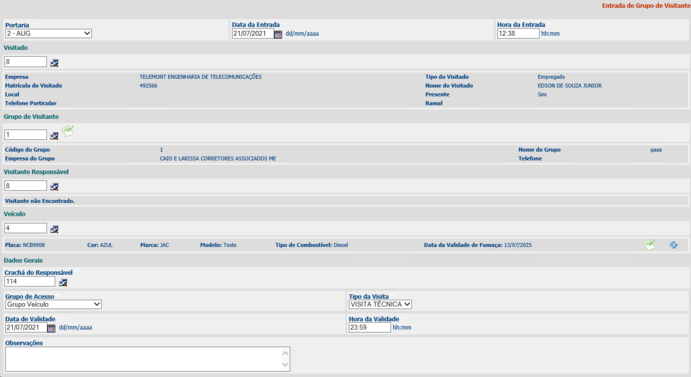Click the vehicle refresh icon

pos(673,245)
